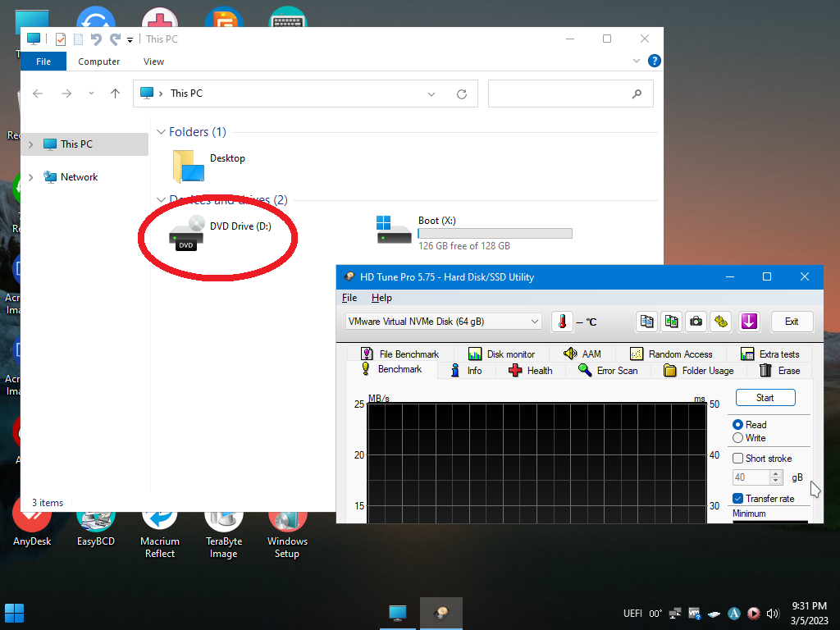Click the temperature thermometer icon in HD Tune
Image resolution: width=840 pixels, height=630 pixels.
562,322
